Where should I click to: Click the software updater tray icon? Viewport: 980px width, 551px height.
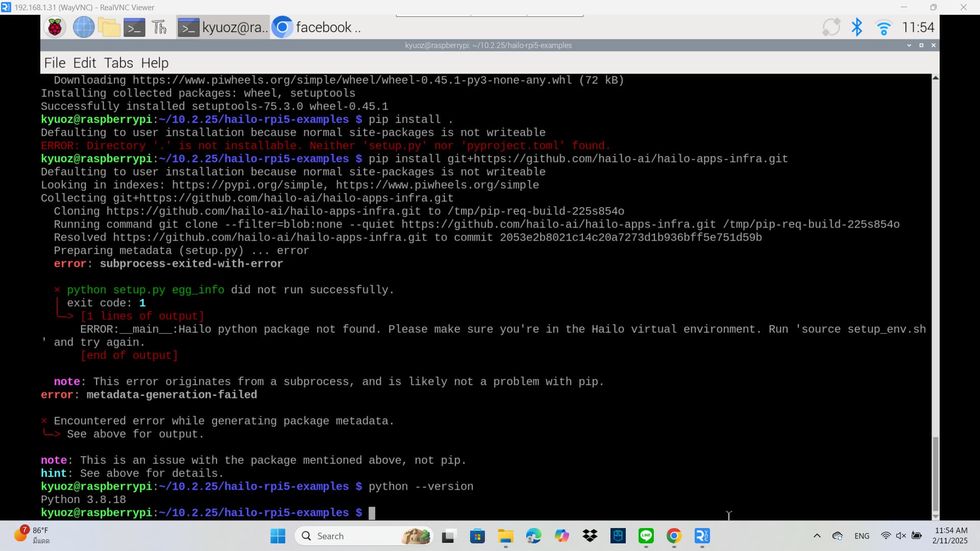pyautogui.click(x=831, y=27)
